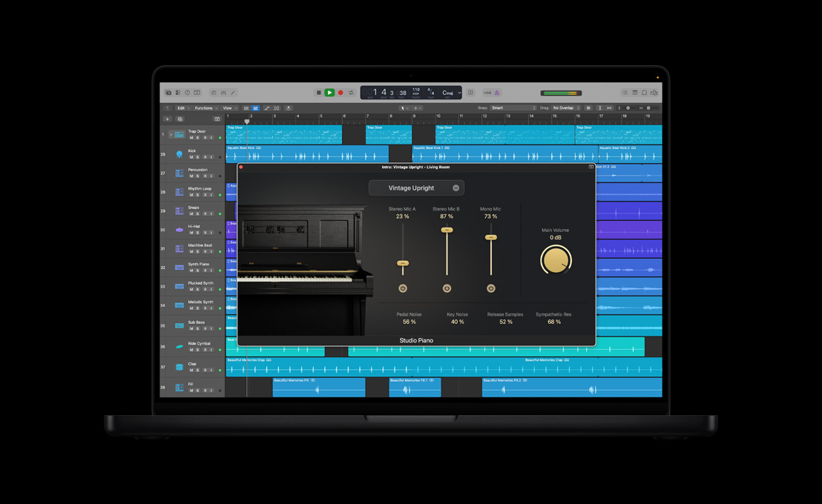Click the Record button in the control bar
The height and width of the screenshot is (504, 822).
tap(340, 92)
